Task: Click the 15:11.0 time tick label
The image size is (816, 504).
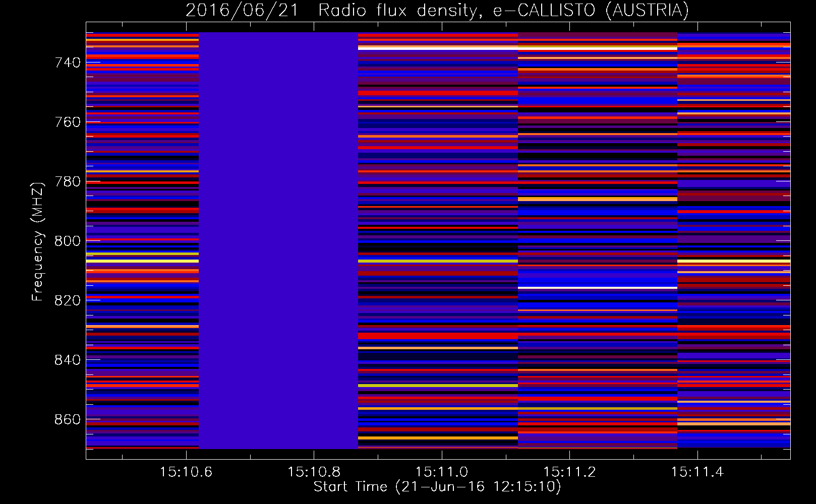Action: tap(442, 472)
